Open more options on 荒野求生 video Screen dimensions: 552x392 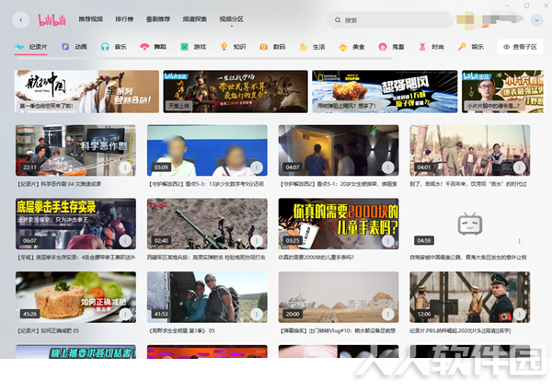tap(257, 314)
